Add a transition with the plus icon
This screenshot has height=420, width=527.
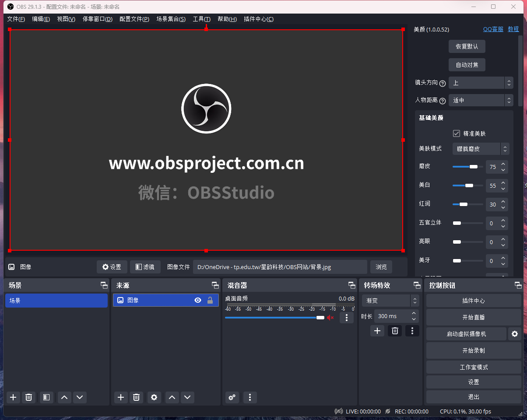point(377,331)
